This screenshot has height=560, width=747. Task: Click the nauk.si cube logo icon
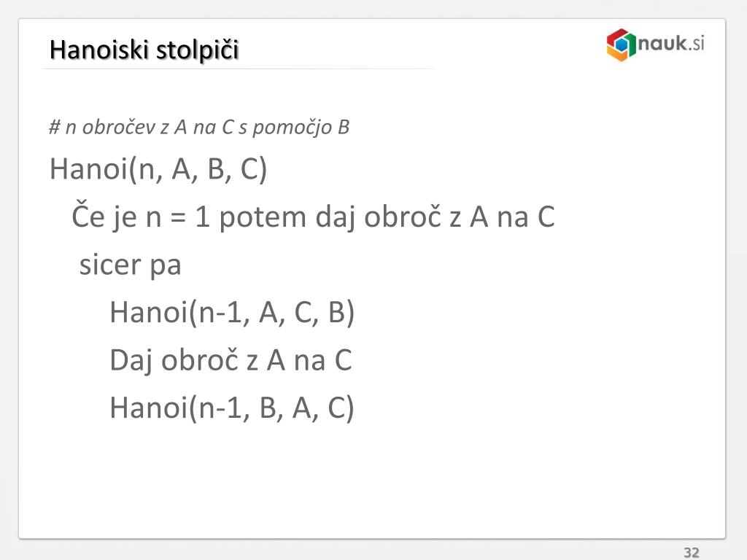click(x=622, y=44)
